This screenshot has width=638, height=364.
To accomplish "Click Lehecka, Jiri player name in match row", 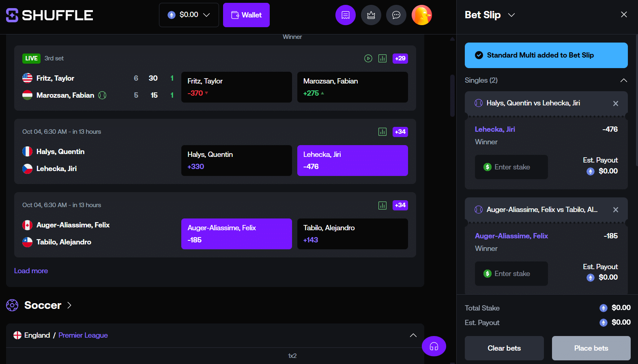I will 56,169.
